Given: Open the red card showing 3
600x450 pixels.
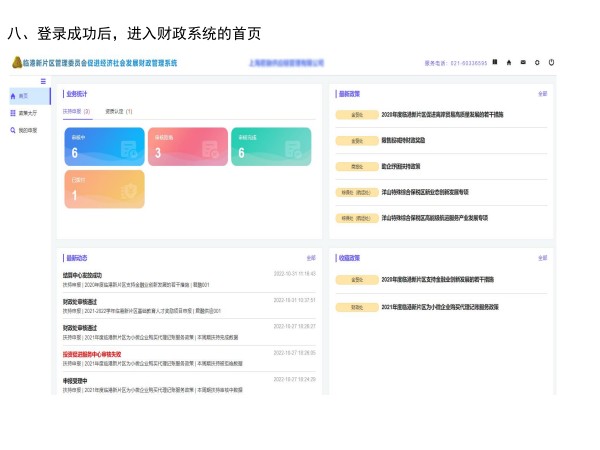Looking at the screenshot, I should tap(188, 147).
